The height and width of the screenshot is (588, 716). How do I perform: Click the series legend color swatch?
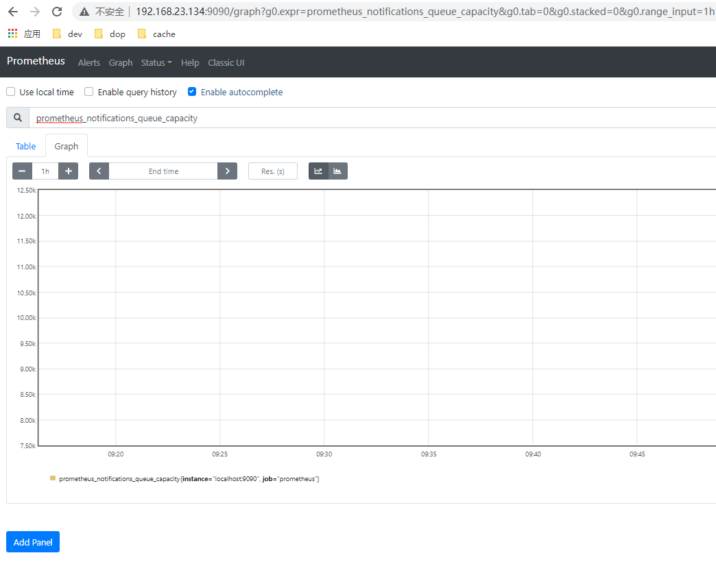(52, 478)
